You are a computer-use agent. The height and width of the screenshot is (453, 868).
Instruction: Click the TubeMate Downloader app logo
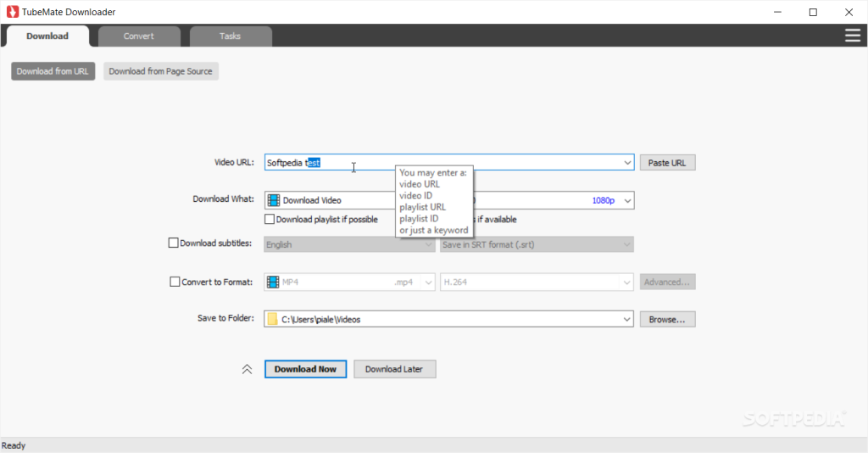pos(12,12)
